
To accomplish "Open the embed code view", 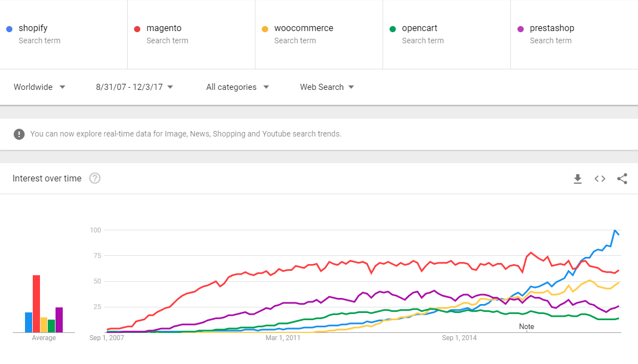I will point(600,179).
